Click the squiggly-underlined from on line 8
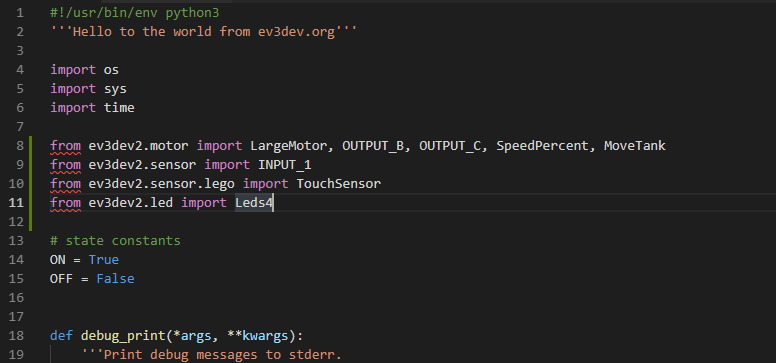The height and width of the screenshot is (363, 776). [65, 146]
